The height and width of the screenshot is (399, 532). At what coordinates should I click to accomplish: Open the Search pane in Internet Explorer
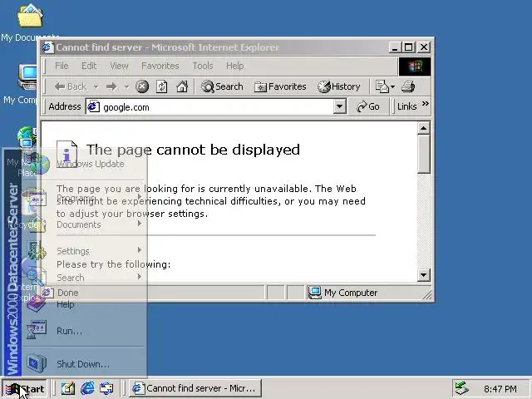pyautogui.click(x=222, y=86)
